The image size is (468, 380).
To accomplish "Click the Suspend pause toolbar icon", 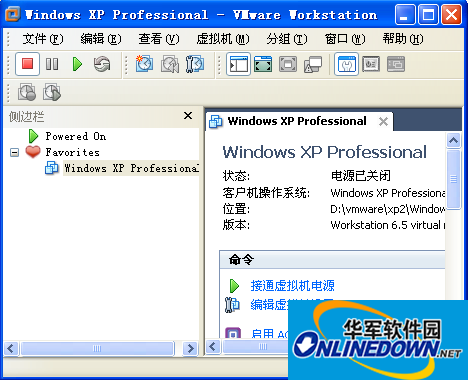I will 52,64.
